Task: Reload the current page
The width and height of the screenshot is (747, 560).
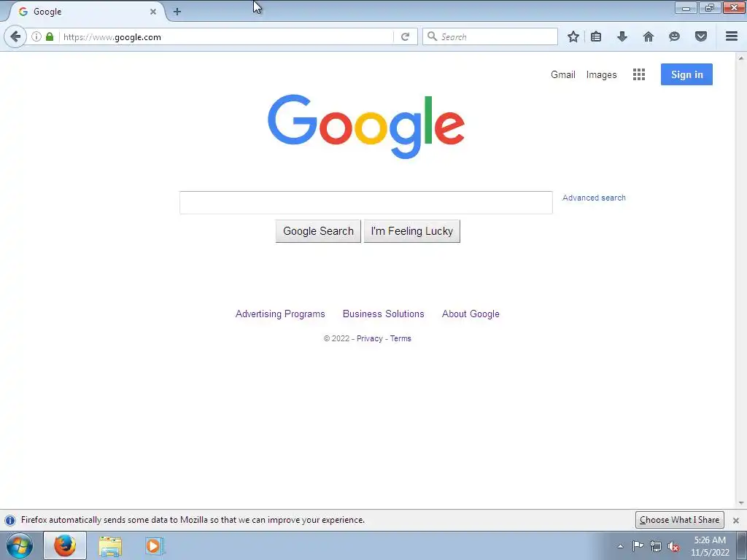Action: 406,36
